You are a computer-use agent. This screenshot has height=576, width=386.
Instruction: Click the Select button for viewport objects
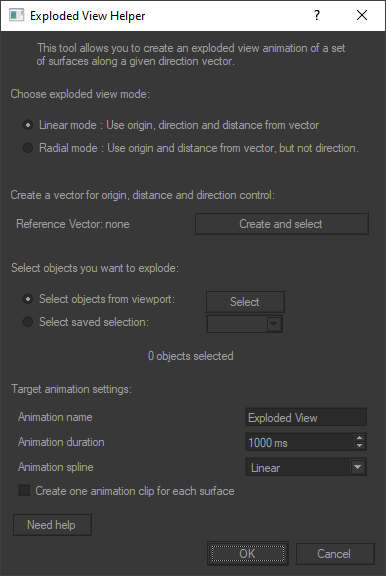coord(245,302)
